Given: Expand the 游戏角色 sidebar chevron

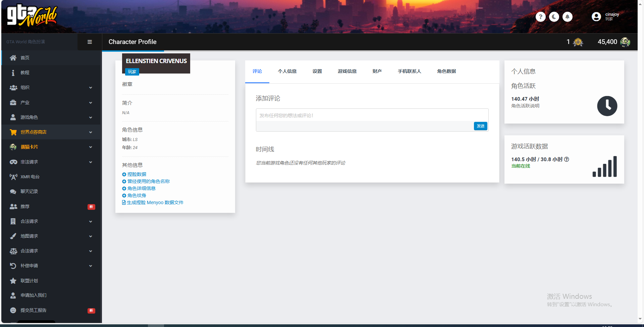Looking at the screenshot, I should pos(91,118).
